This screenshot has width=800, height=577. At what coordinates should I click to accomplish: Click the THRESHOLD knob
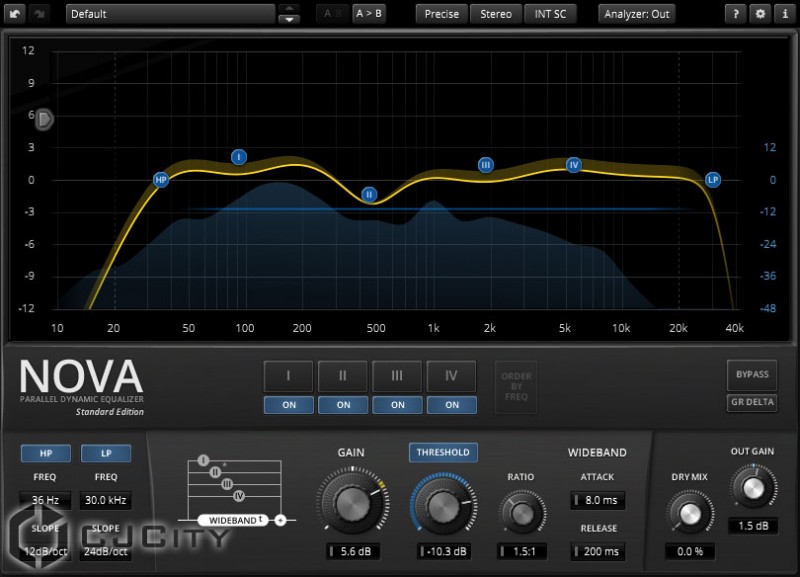443,507
